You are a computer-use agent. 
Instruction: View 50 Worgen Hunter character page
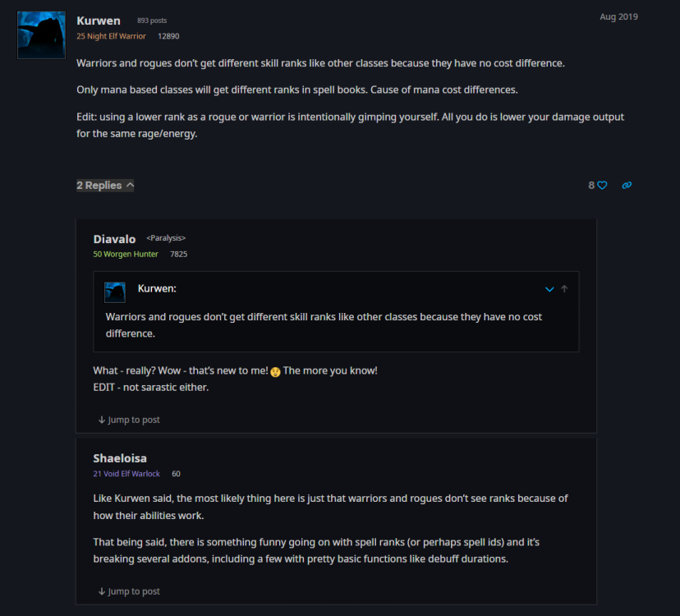click(x=126, y=255)
